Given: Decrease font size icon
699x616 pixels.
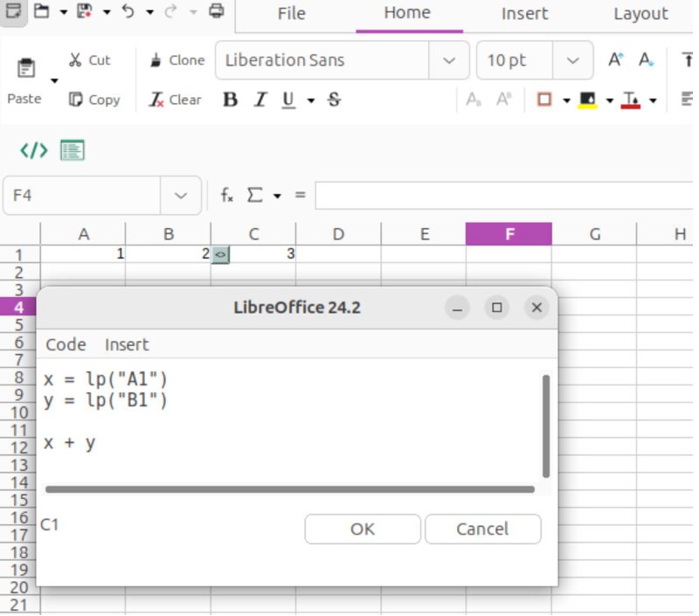Looking at the screenshot, I should click(646, 59).
